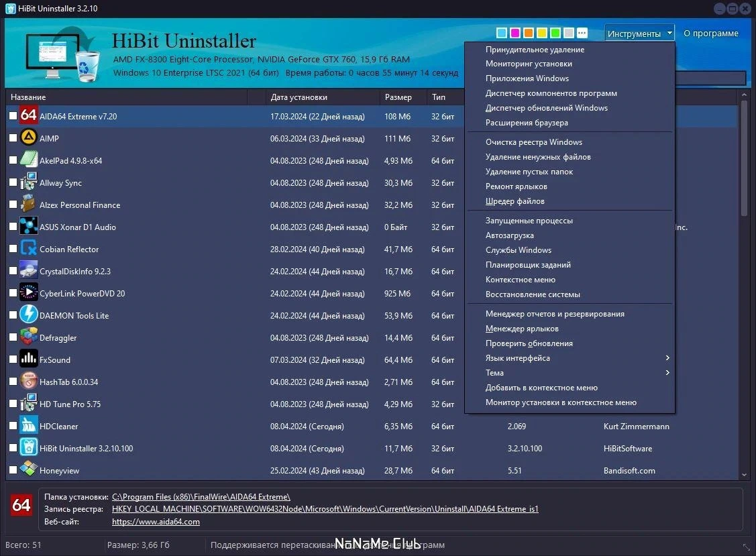The image size is (756, 556).
Task: Click the CyberLink PowerDVD icon
Action: (28, 293)
